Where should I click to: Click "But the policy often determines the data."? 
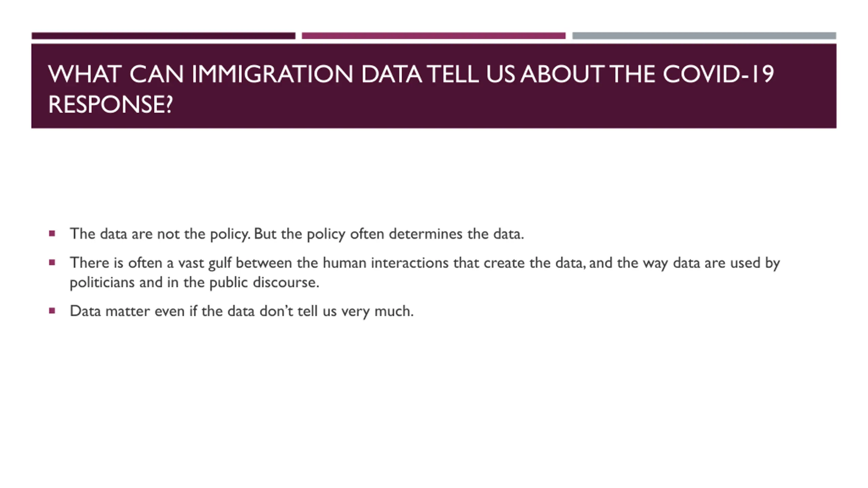[389, 234]
